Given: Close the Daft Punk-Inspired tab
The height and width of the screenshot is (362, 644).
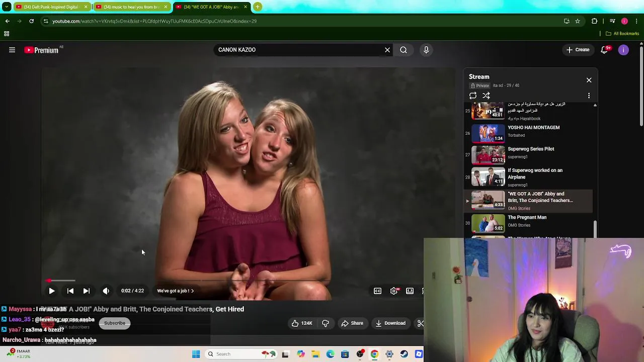Looking at the screenshot, I should click(x=86, y=7).
